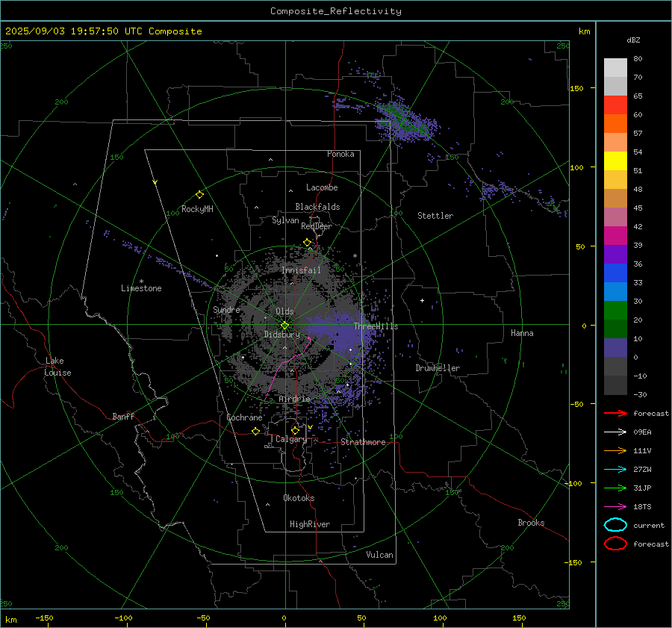
Task: Click the Stettler label
Action: pyautogui.click(x=435, y=216)
